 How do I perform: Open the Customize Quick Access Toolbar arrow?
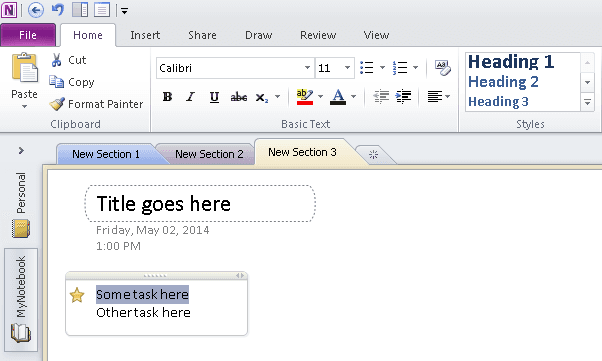[x=124, y=11]
